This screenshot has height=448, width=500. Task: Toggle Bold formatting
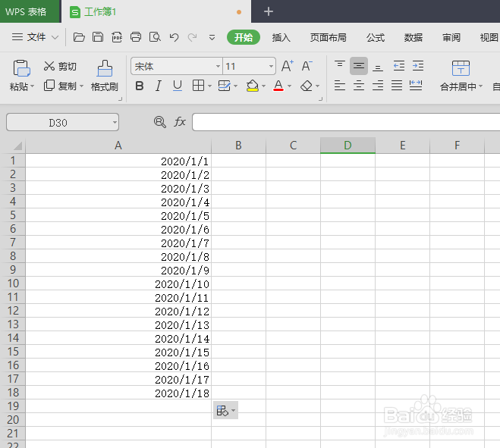coord(140,86)
